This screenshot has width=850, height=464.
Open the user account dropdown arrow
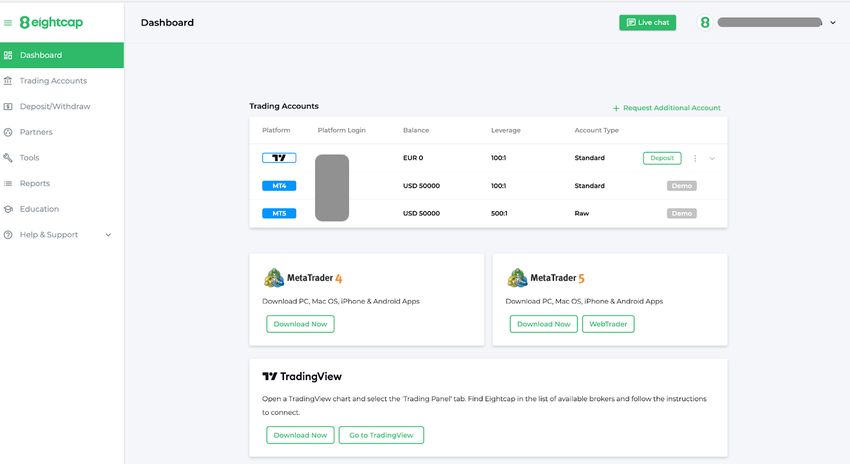tap(833, 23)
